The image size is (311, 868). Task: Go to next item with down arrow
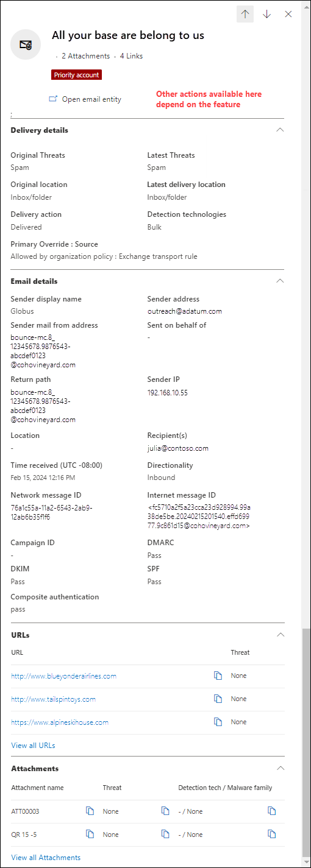pos(266,14)
